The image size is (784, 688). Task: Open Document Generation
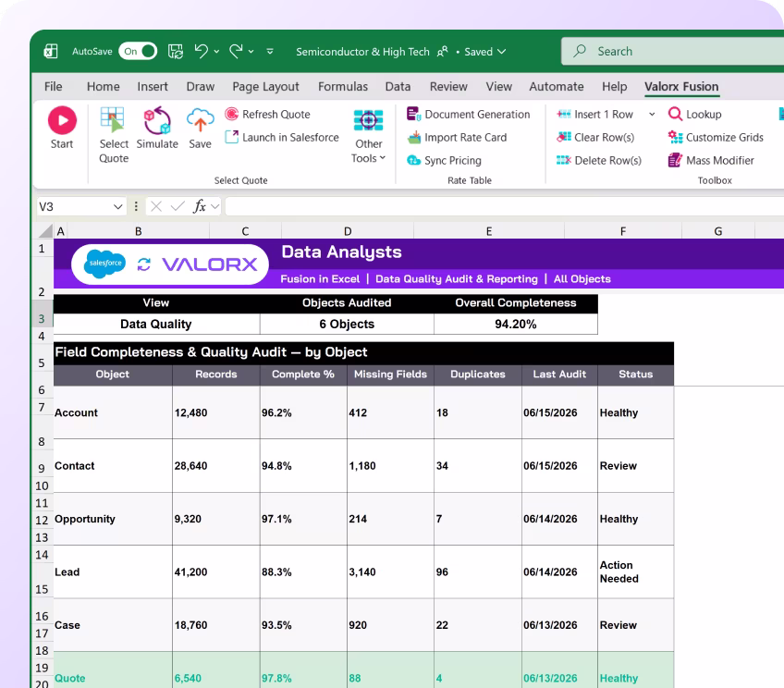pos(469,114)
